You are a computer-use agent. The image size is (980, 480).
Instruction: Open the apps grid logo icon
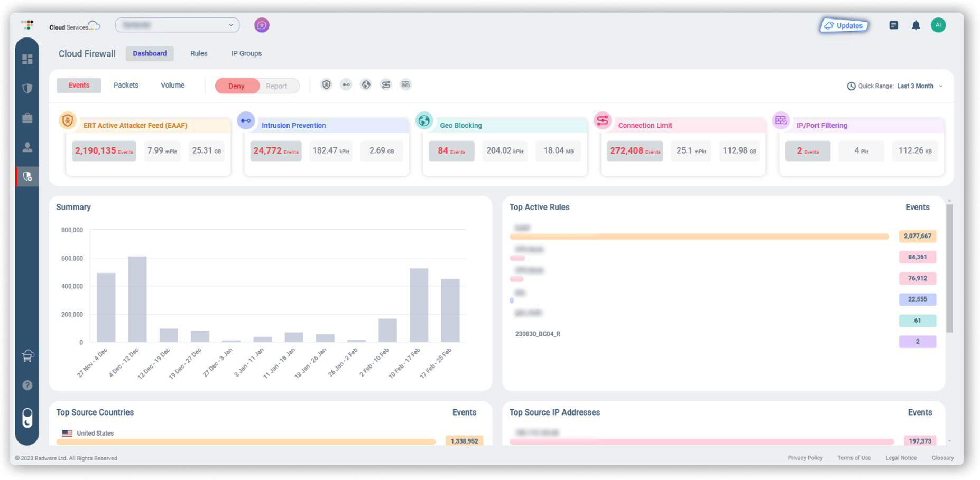pyautogui.click(x=27, y=24)
